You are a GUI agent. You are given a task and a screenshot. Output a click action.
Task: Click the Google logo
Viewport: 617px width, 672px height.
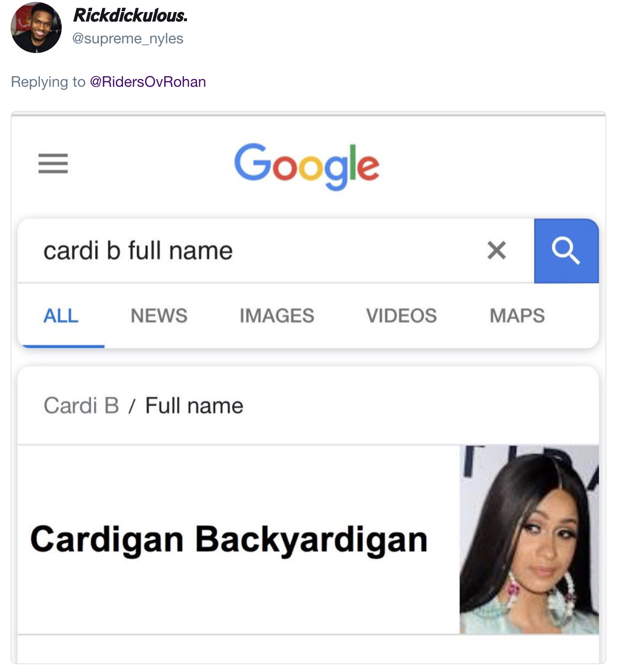[307, 166]
